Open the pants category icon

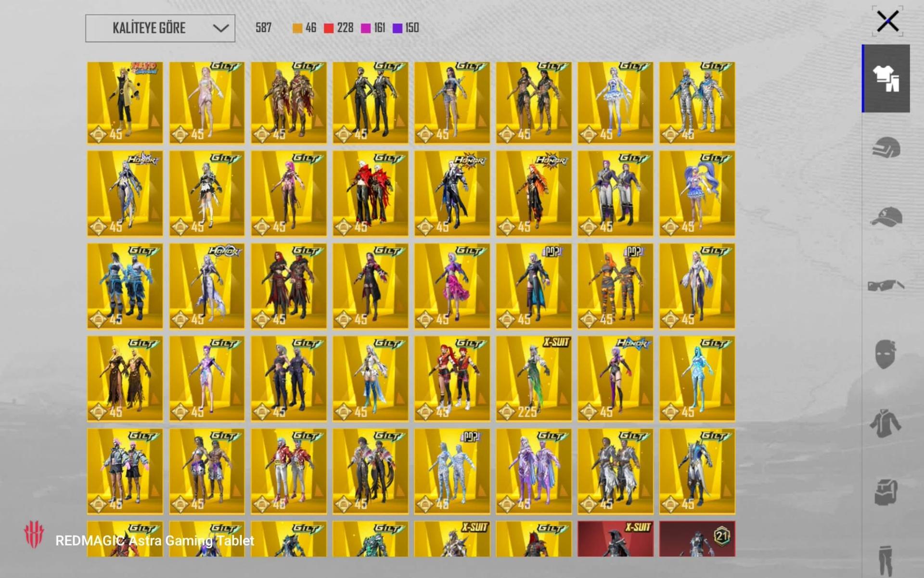pos(885,560)
